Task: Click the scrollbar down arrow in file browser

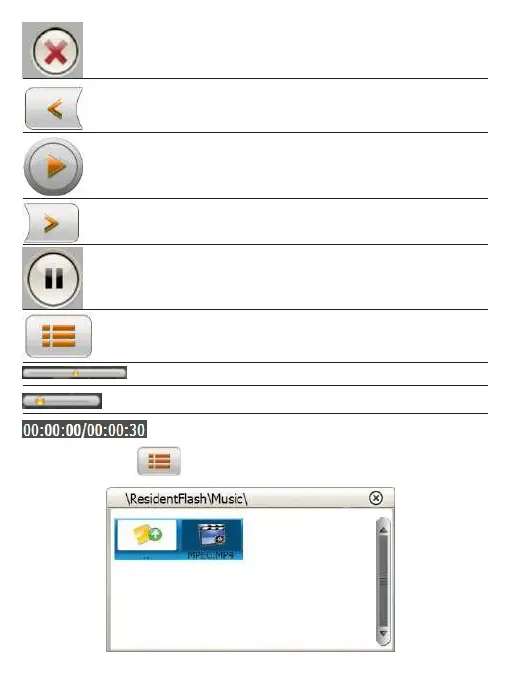Action: coord(383,633)
